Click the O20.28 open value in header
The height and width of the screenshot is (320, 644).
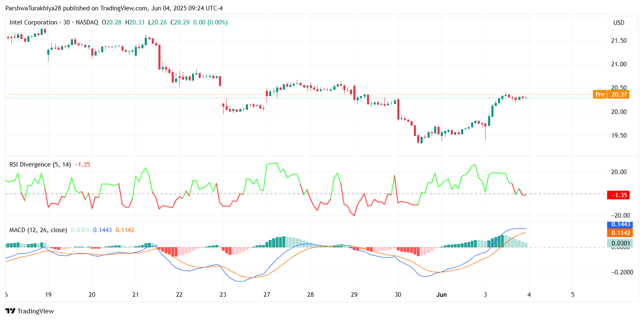point(112,22)
